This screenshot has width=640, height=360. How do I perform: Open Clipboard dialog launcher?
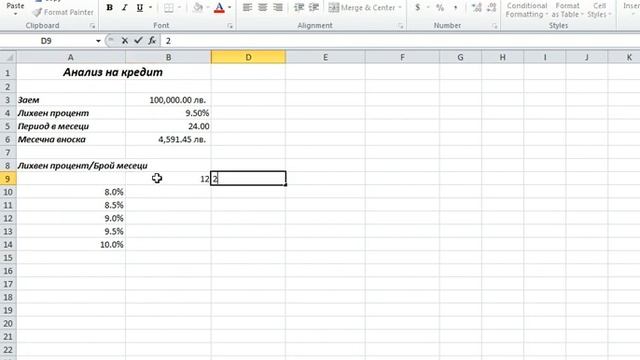pos(92,26)
